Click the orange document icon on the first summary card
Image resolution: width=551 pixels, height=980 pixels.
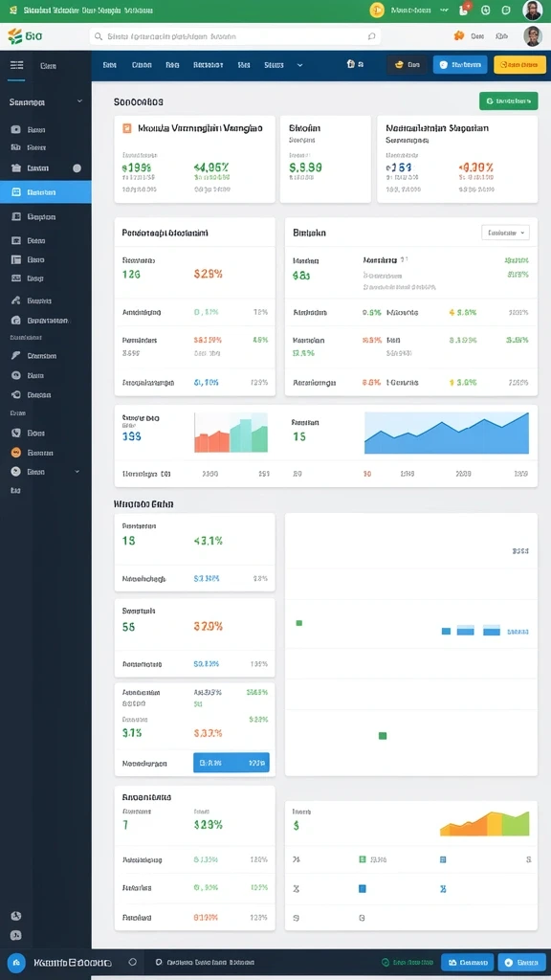(x=127, y=128)
